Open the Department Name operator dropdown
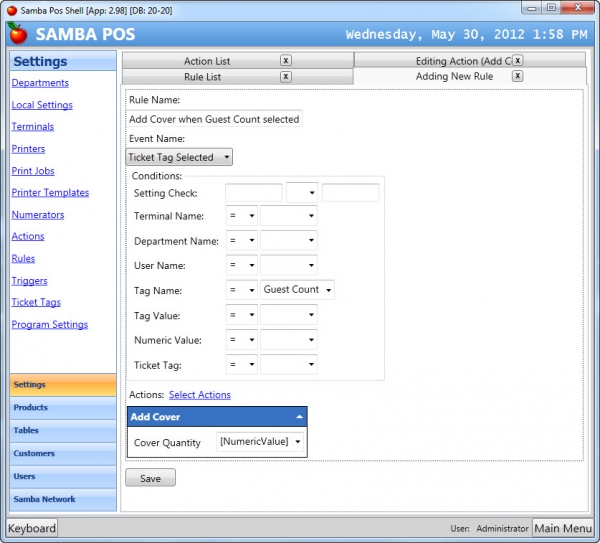Image resolution: width=600 pixels, height=543 pixels. pos(242,240)
